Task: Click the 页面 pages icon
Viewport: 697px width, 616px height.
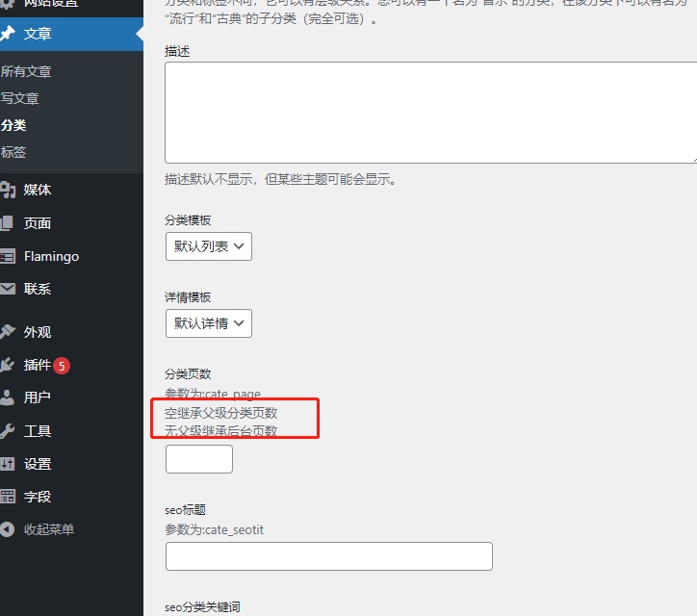Action: click(x=8, y=223)
